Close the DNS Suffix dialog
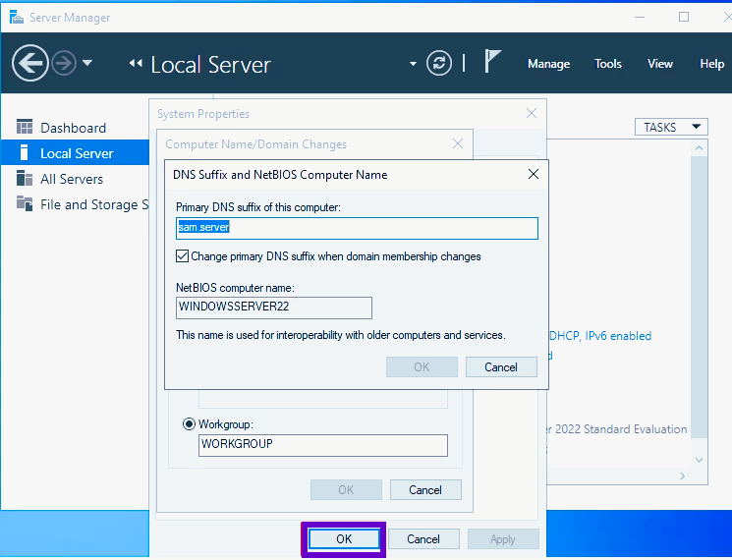This screenshot has width=732, height=560. (534, 174)
